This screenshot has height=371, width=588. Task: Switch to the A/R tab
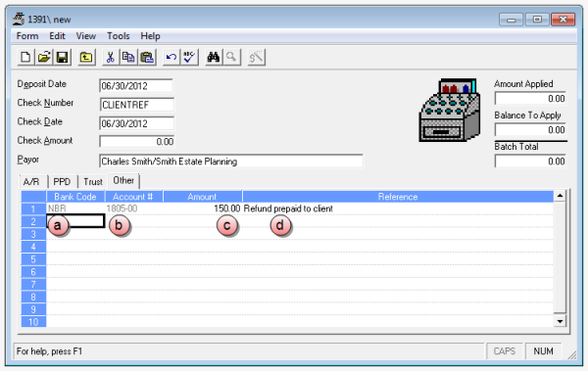click(x=32, y=182)
